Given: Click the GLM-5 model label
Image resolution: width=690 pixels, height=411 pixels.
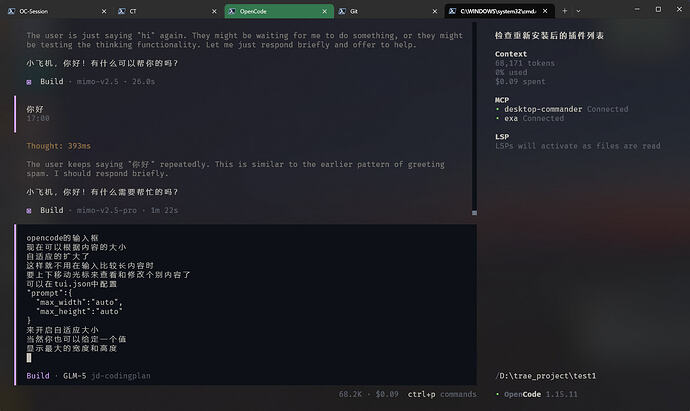Looking at the screenshot, I should click(x=74, y=376).
